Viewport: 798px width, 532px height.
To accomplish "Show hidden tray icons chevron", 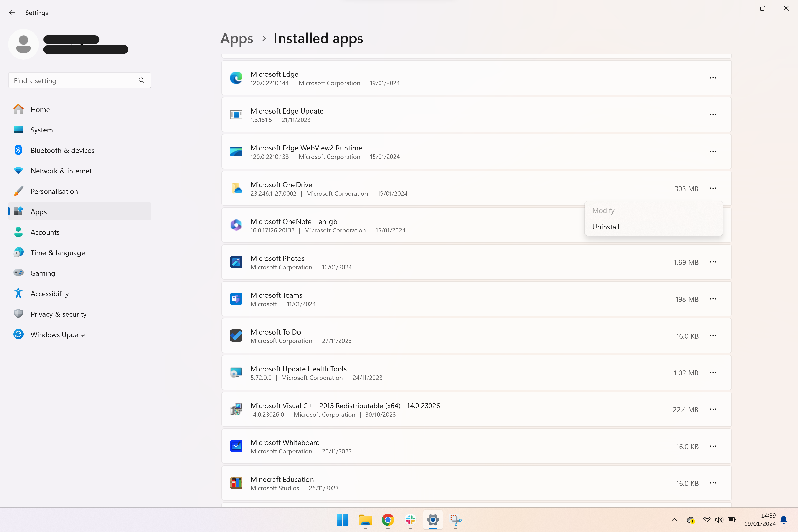I will 674,520.
